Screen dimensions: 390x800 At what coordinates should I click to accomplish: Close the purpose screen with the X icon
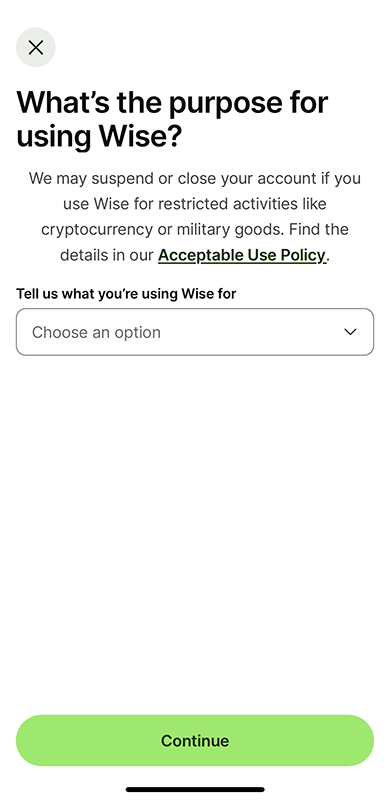(36, 47)
